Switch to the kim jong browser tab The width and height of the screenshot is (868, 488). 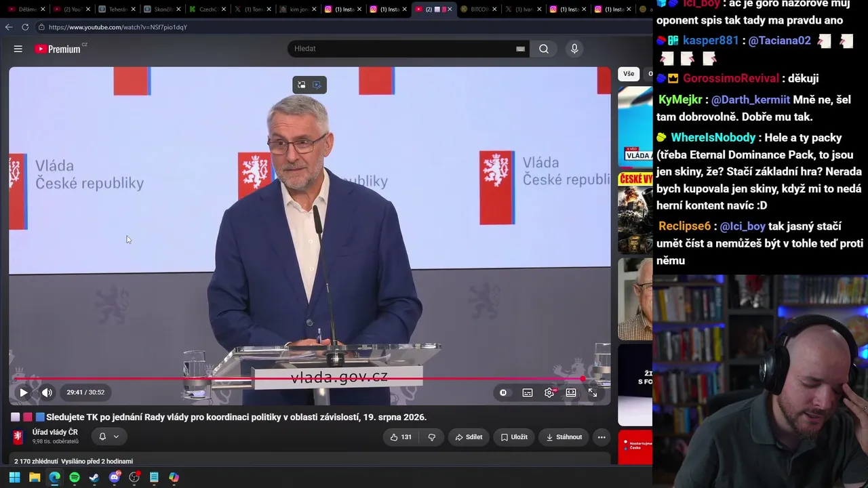point(298,9)
